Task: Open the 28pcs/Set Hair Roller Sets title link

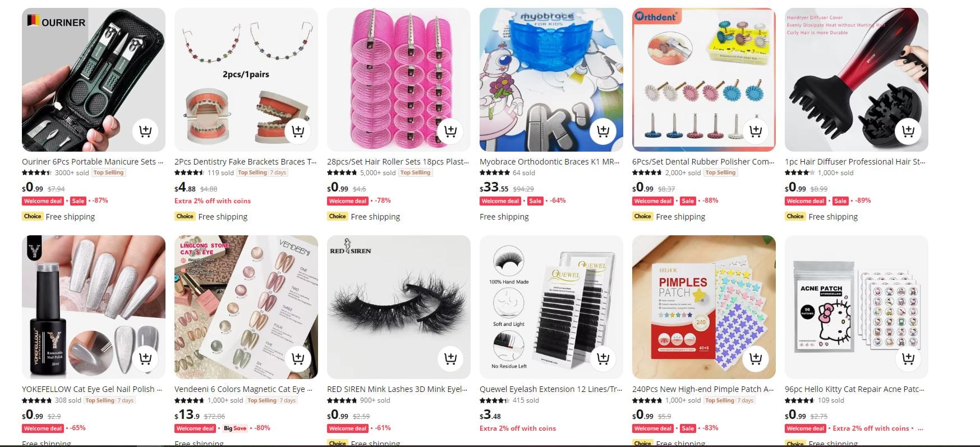Action: point(398,162)
